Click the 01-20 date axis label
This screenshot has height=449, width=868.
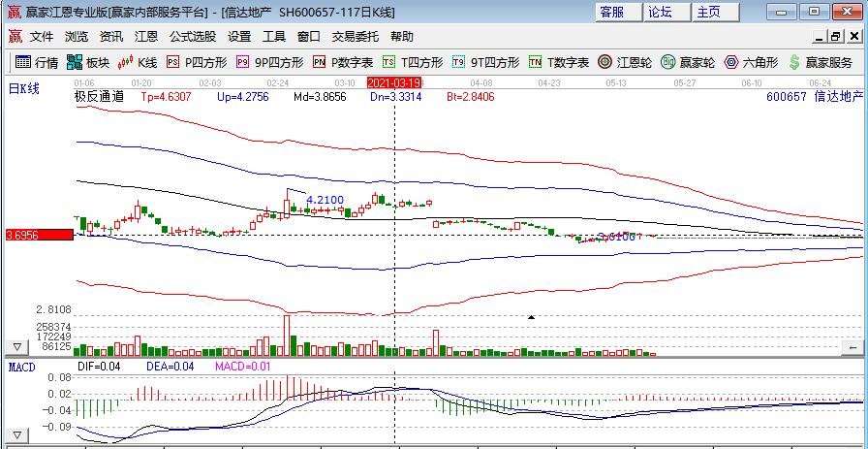click(141, 82)
